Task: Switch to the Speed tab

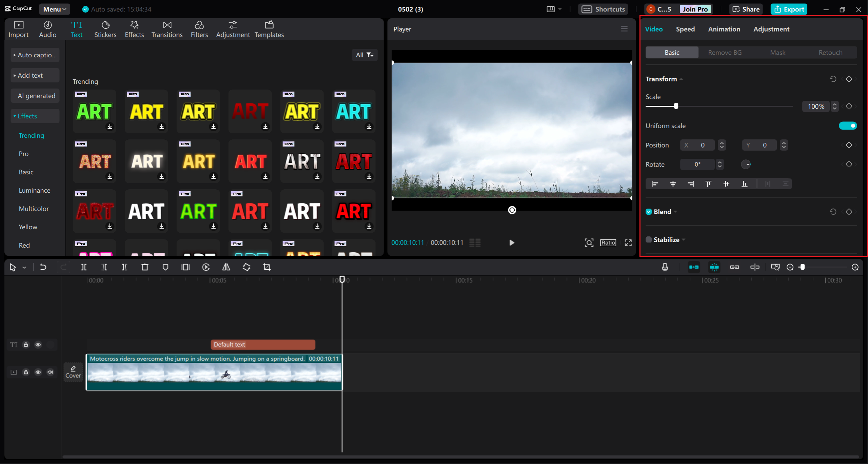Action: click(x=685, y=29)
